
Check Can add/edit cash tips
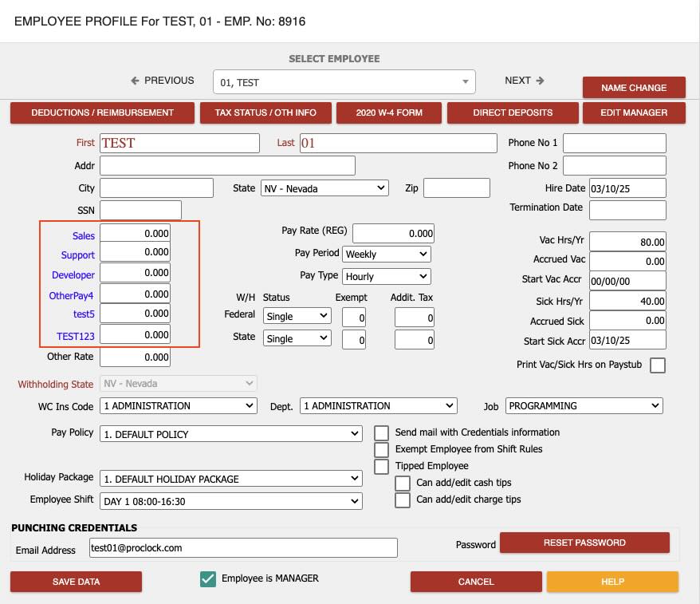[403, 483]
